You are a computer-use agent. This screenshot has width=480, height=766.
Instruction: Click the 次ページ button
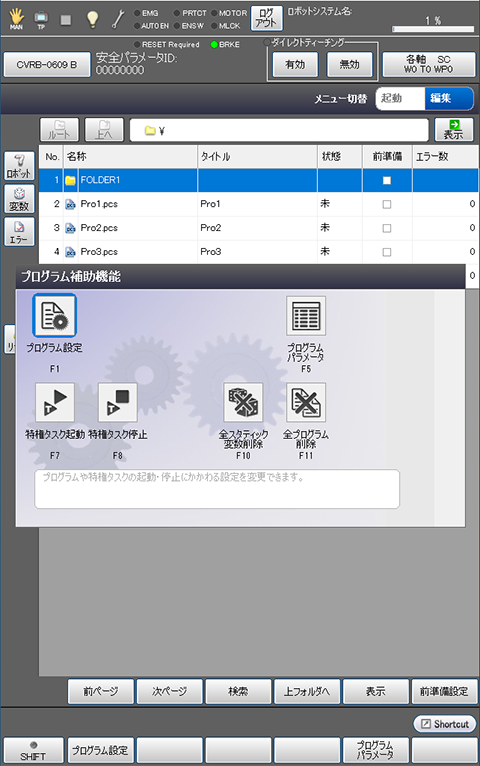[x=169, y=691]
